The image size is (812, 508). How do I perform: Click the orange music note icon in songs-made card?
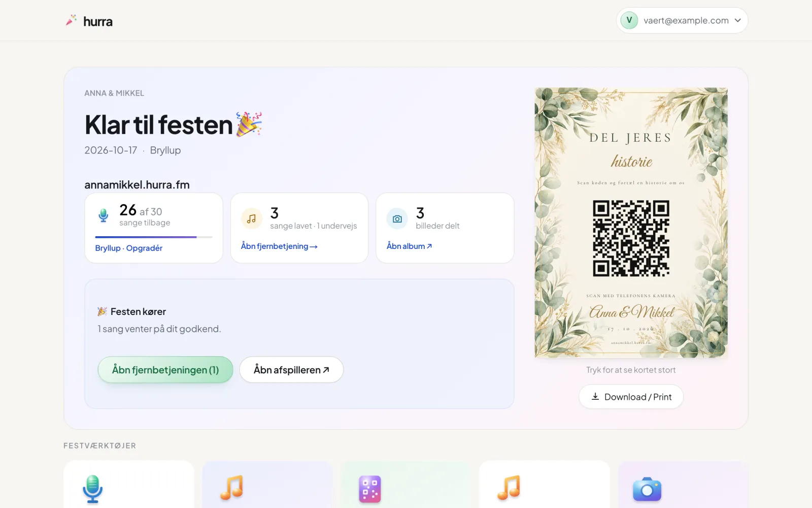click(x=251, y=219)
